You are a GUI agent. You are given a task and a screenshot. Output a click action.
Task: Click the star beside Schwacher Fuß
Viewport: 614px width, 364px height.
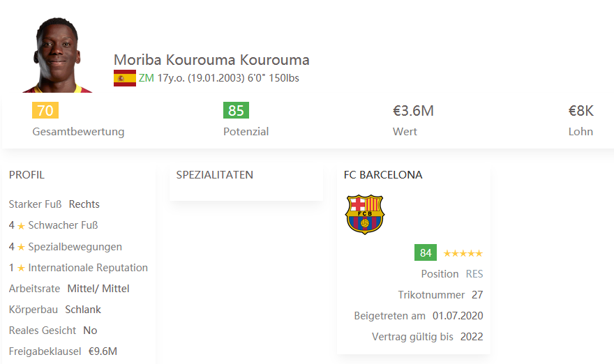[x=21, y=226]
